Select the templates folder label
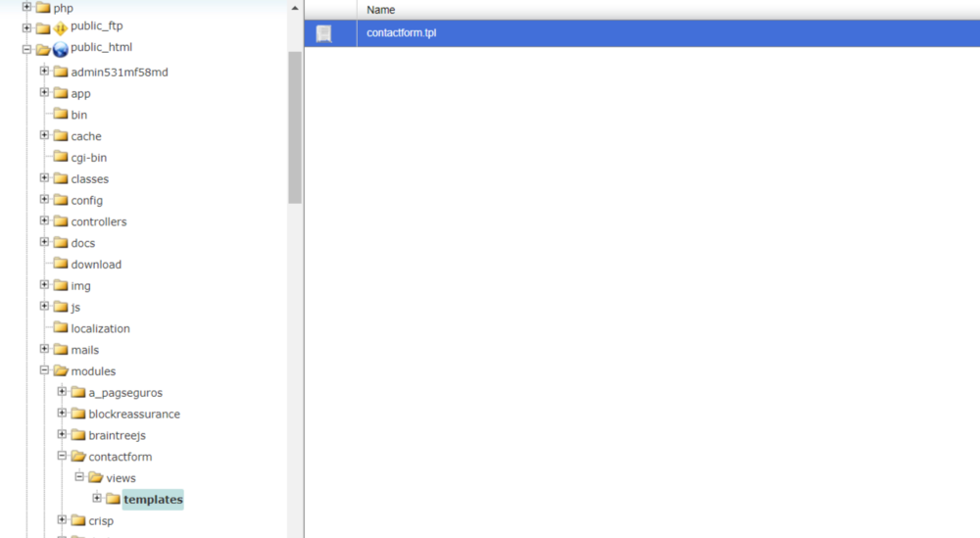 (153, 499)
